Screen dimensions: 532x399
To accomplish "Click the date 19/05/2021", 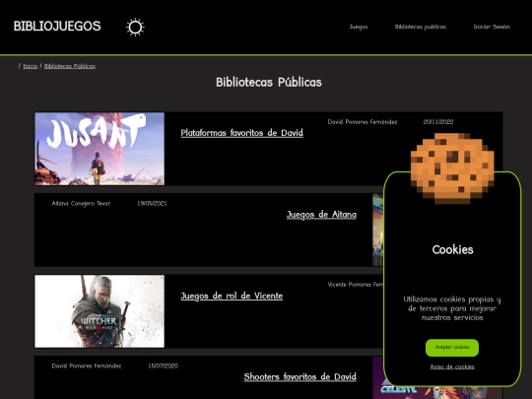I will click(x=152, y=204).
